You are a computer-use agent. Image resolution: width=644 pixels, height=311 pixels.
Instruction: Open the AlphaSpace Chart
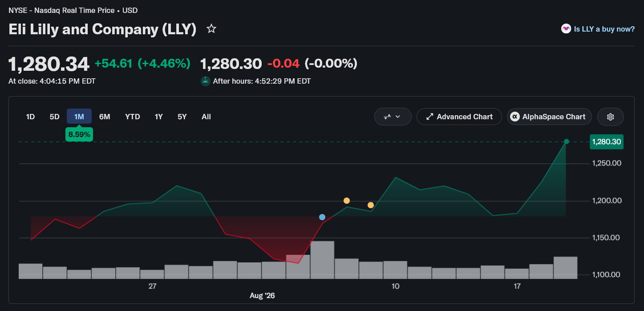click(549, 117)
